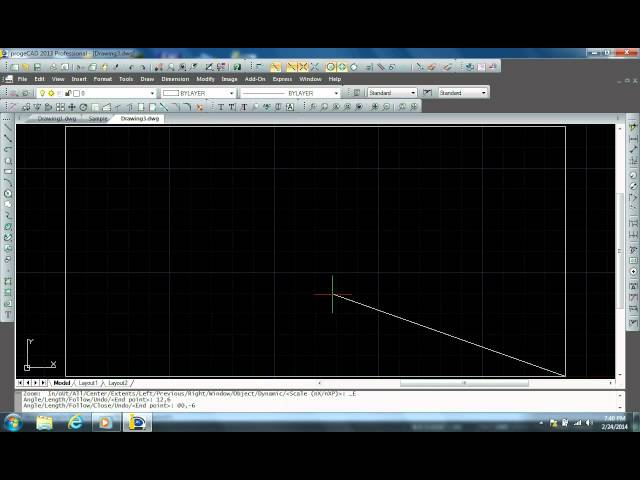Click the Windows Start button

pos(13,422)
